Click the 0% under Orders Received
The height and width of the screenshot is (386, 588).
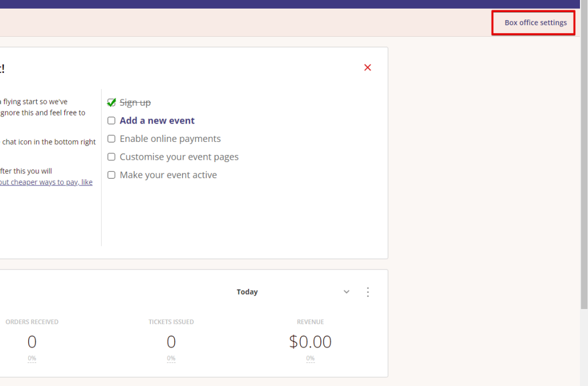32,358
